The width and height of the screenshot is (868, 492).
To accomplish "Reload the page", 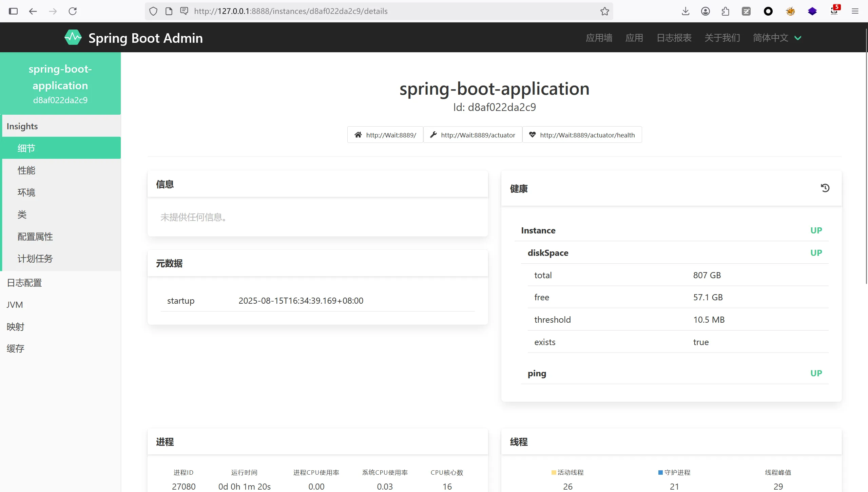I will [73, 11].
